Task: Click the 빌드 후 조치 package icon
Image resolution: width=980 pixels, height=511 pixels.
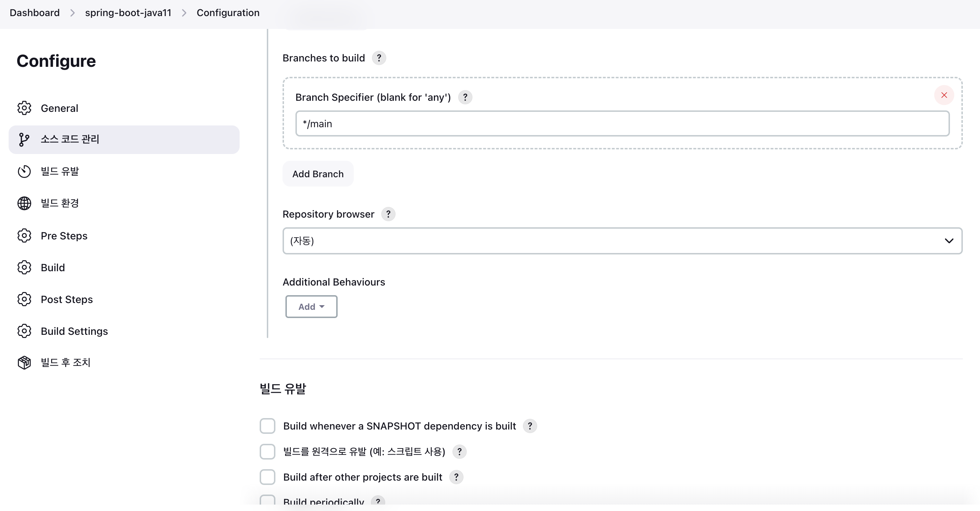Action: [x=24, y=363]
